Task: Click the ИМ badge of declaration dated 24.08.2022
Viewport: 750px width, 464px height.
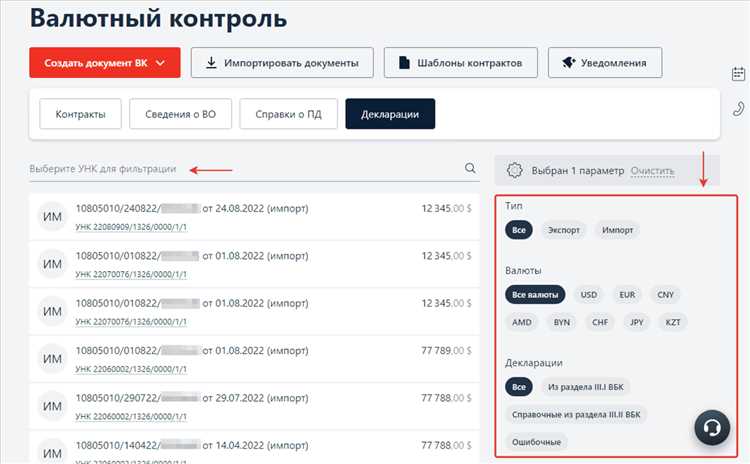Action: (52, 217)
